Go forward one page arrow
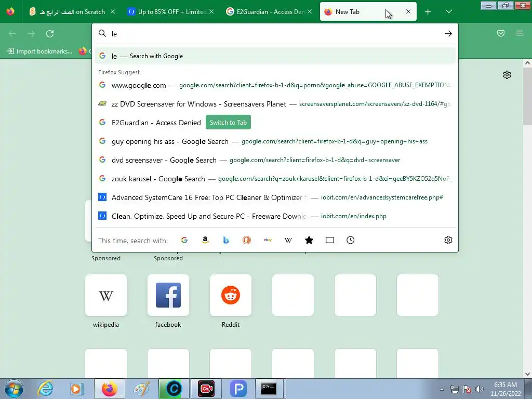532x399 pixels. [31, 34]
